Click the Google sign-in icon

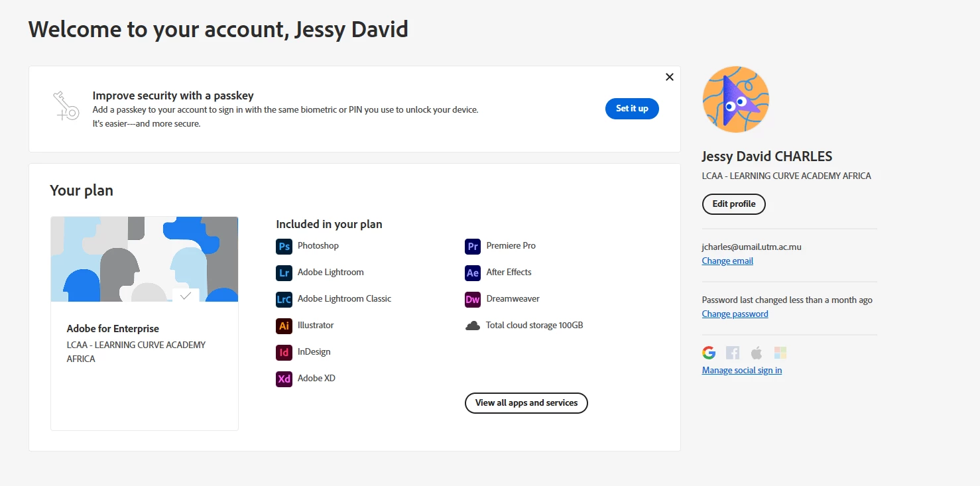point(709,353)
